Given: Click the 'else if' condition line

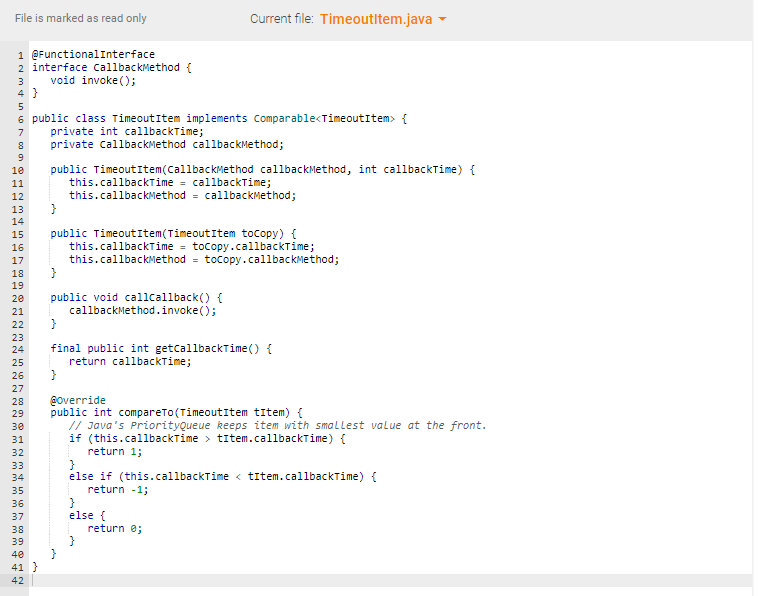Looking at the screenshot, I should (x=222, y=477).
